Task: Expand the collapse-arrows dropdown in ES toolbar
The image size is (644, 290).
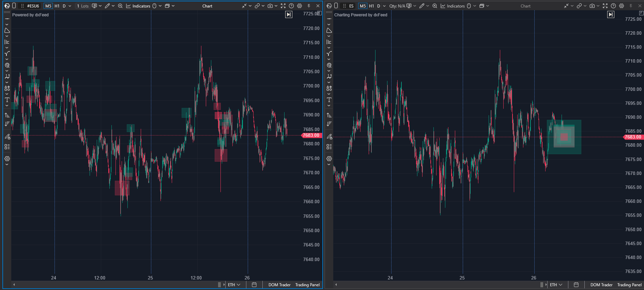Action: 572,6
